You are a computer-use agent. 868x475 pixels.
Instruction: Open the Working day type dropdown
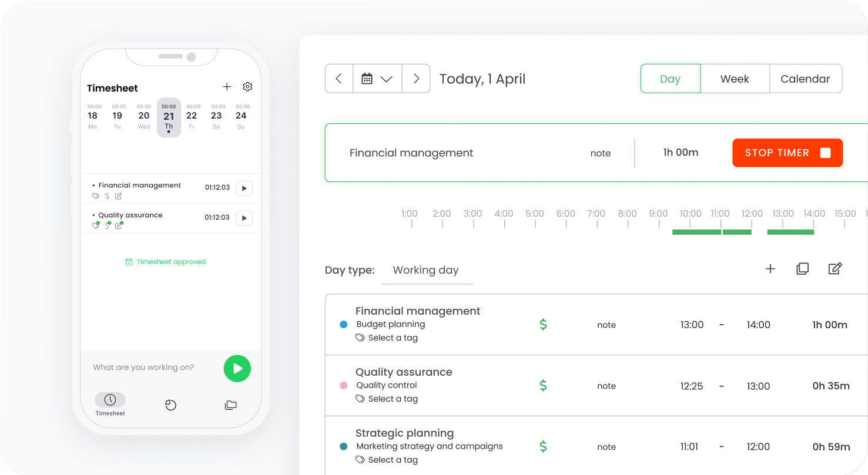coord(426,271)
